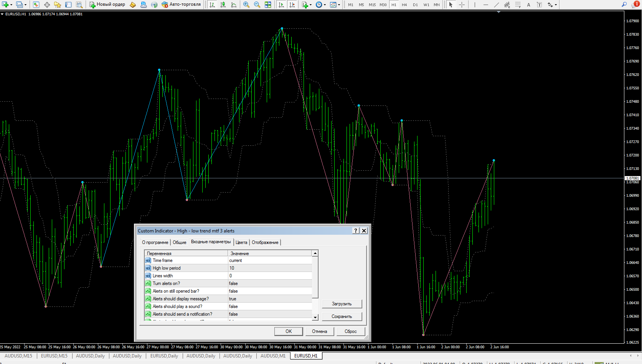The image size is (642, 364).
Task: Open the chart templates dropdown arrow
Action: [x=339, y=5]
